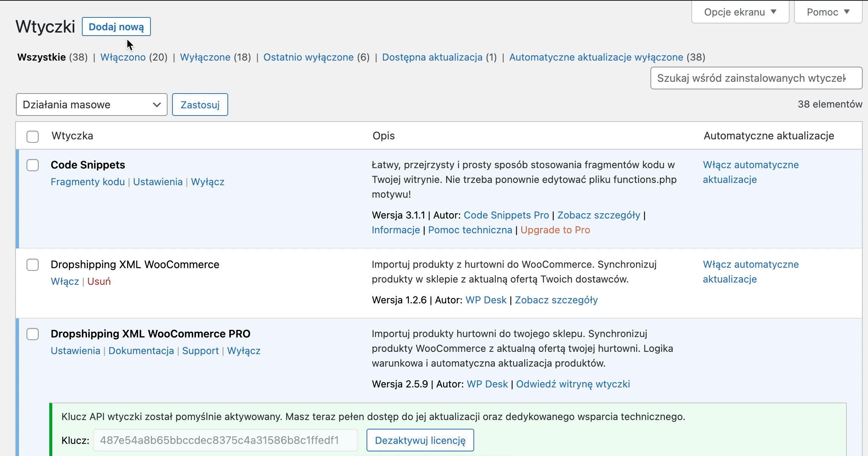
Task: Click Włącz under Dropshipping XML WooCommerce
Action: [65, 281]
